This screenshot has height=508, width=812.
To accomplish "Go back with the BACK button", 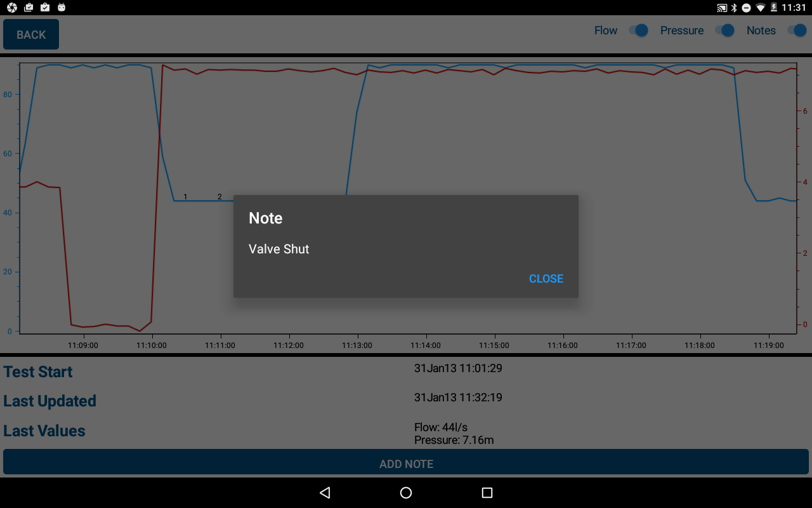I will point(31,34).
